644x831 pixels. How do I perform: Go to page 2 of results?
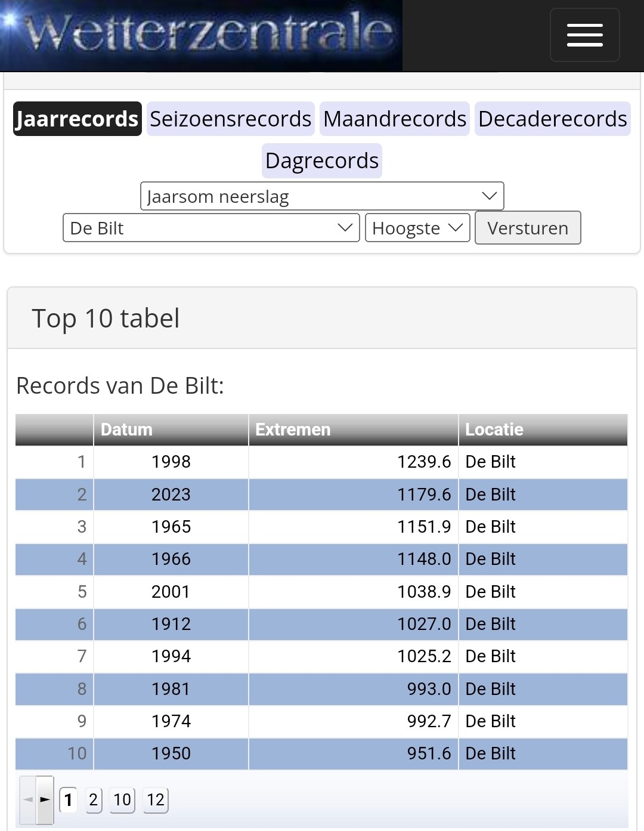(93, 799)
